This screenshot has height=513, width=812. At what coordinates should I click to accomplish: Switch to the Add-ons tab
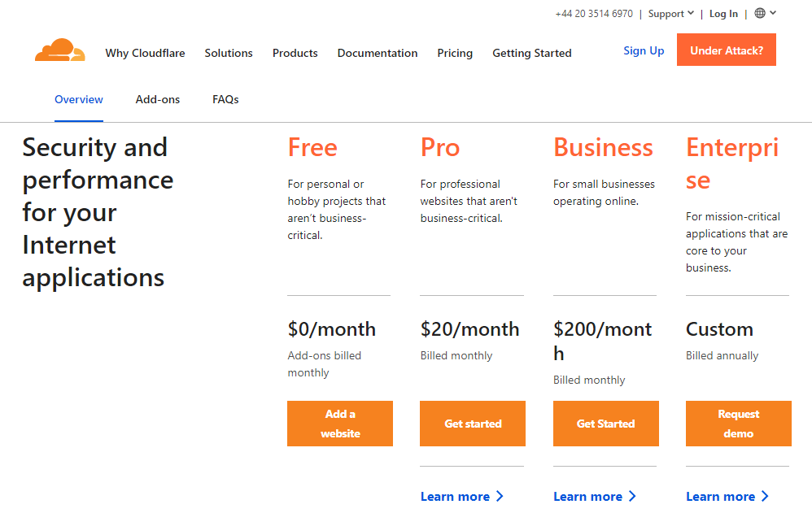[157, 99]
